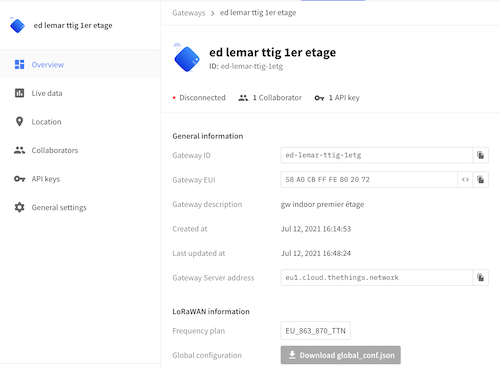The width and height of the screenshot is (500, 369).
Task: Click the sidebar gateway diamond logo
Action: coord(17,25)
